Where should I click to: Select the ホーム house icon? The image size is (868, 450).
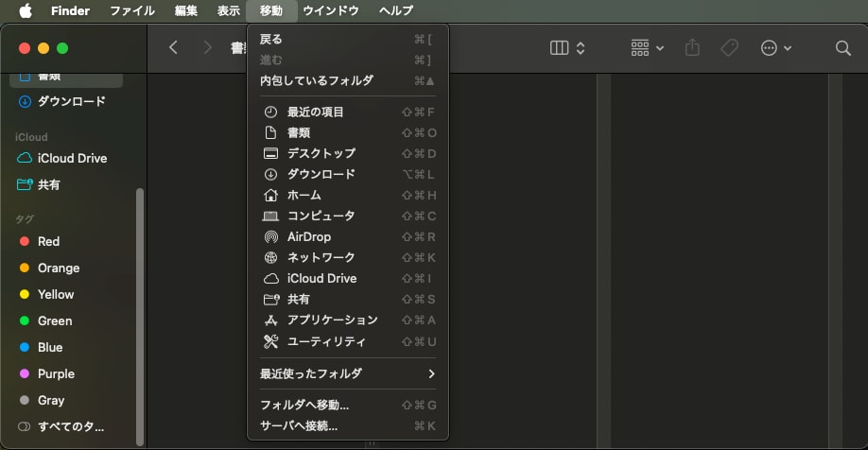pos(270,196)
